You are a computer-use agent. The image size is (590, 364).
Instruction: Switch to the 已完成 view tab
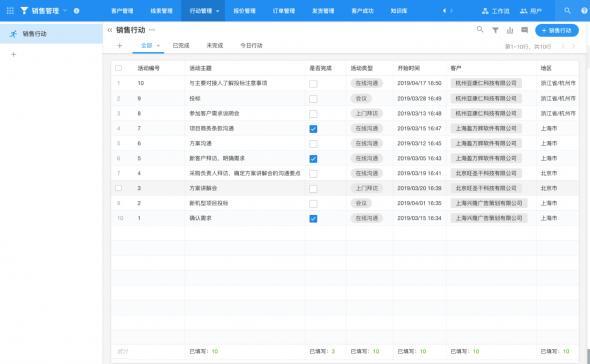click(181, 46)
